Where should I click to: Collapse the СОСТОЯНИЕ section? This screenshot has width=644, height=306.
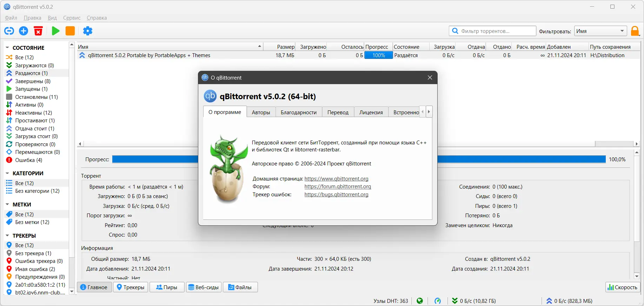click(7, 47)
